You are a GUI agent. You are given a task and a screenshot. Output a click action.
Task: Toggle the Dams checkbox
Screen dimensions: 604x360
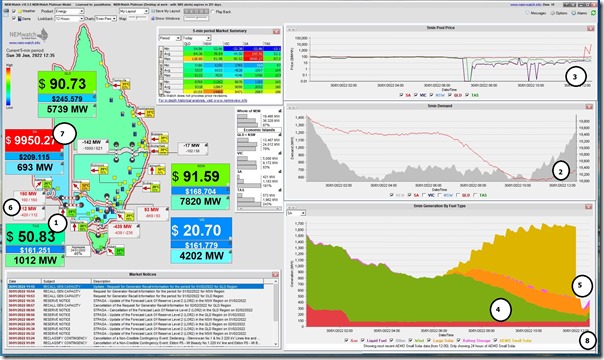(x=14, y=18)
